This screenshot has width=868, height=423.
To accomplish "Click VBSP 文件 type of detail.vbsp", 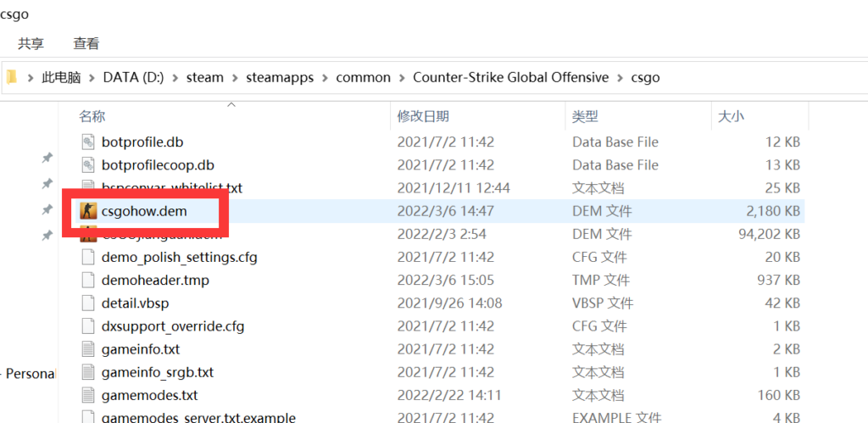I will click(604, 303).
